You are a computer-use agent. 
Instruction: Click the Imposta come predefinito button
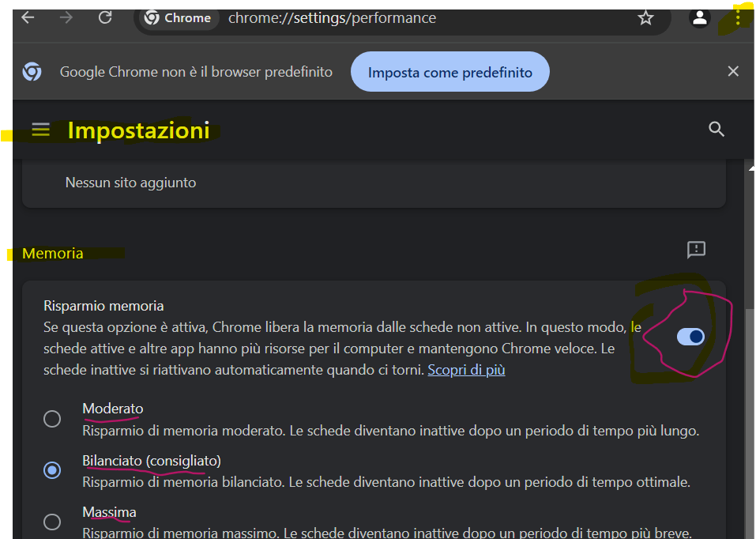(x=449, y=73)
